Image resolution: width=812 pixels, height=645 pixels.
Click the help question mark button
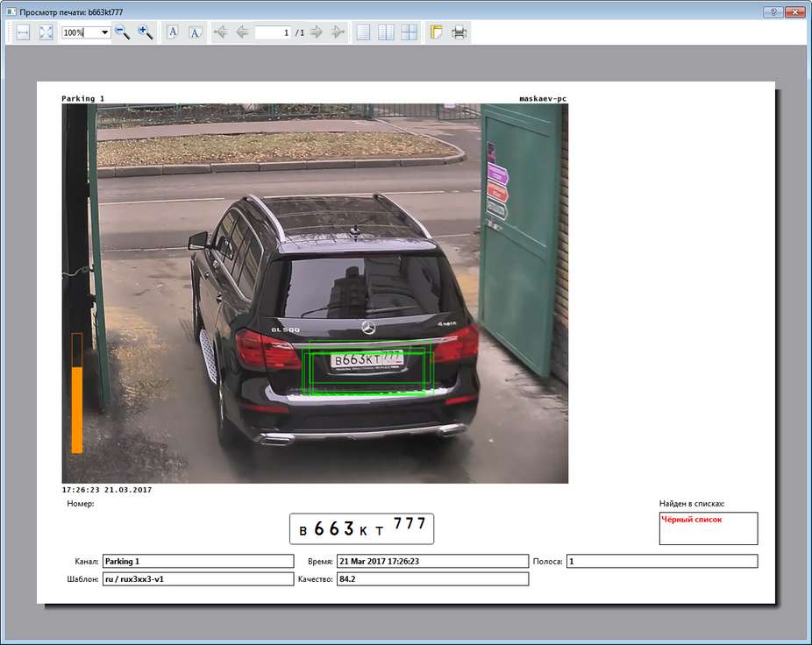773,11
